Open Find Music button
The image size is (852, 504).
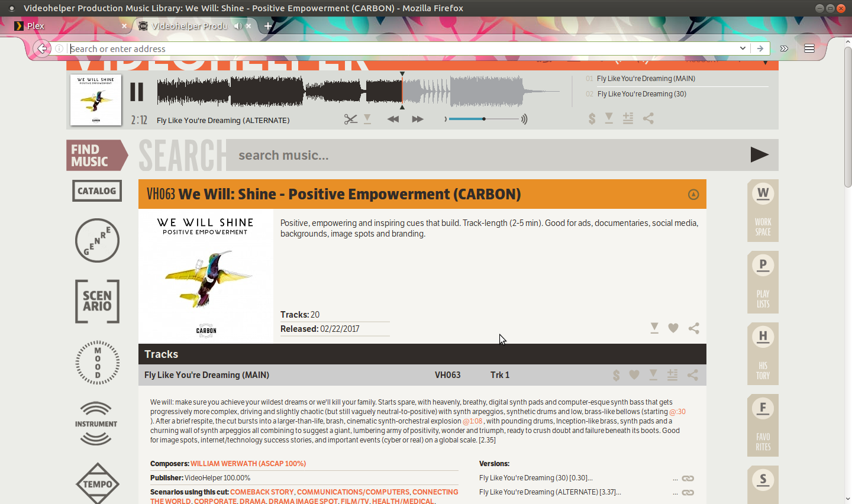pyautogui.click(x=97, y=156)
